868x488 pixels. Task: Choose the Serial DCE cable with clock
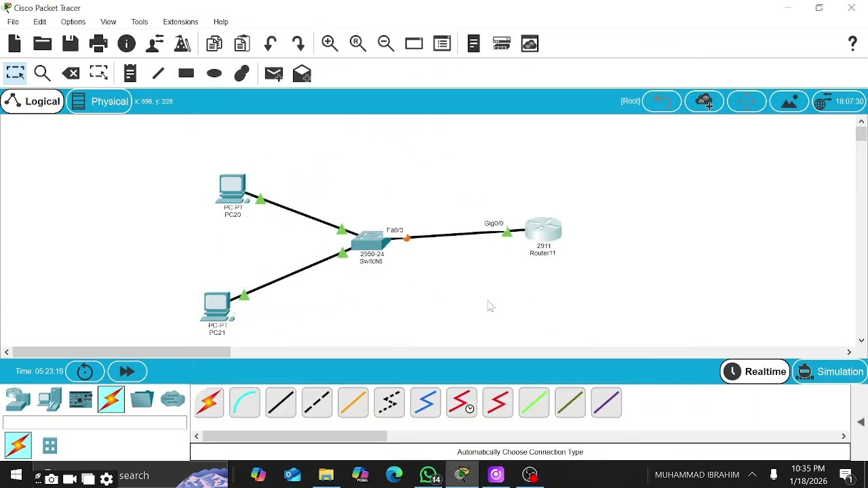462,403
